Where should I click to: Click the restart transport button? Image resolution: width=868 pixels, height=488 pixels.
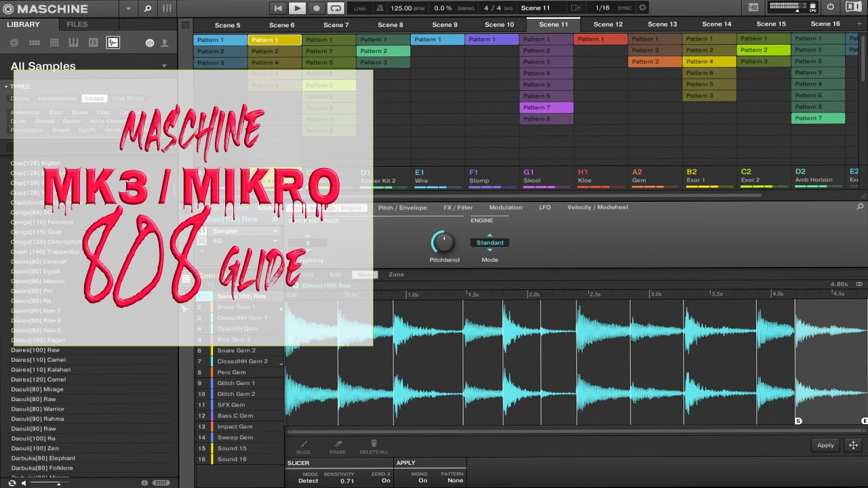tap(278, 8)
